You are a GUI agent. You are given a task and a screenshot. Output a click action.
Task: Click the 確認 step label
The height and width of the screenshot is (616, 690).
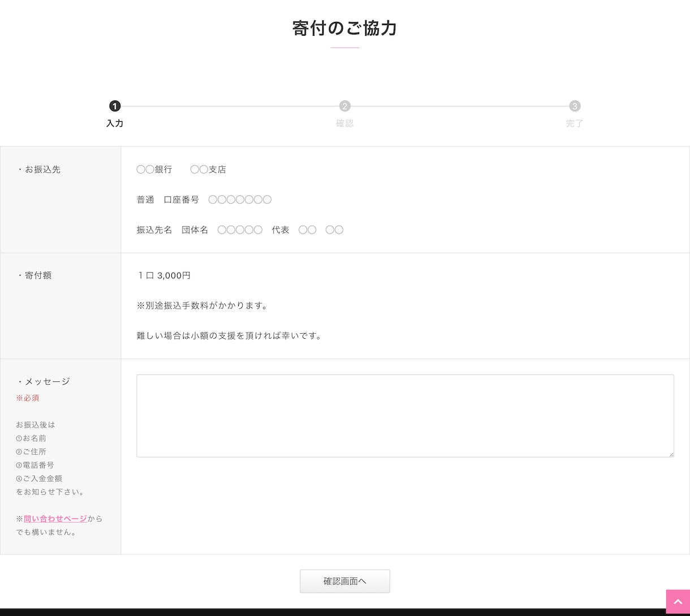pos(345,123)
